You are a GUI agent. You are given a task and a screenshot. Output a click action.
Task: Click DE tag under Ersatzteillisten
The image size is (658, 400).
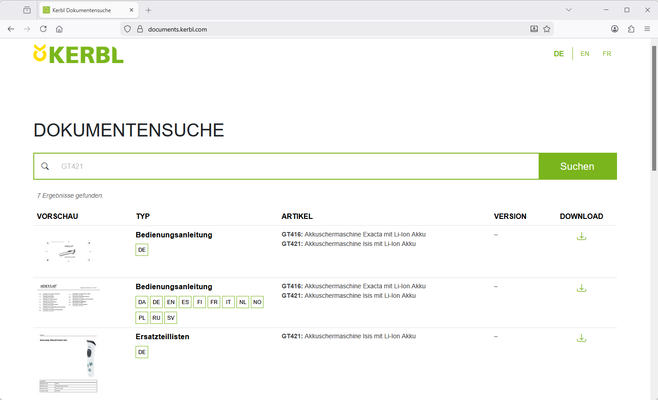(x=142, y=352)
